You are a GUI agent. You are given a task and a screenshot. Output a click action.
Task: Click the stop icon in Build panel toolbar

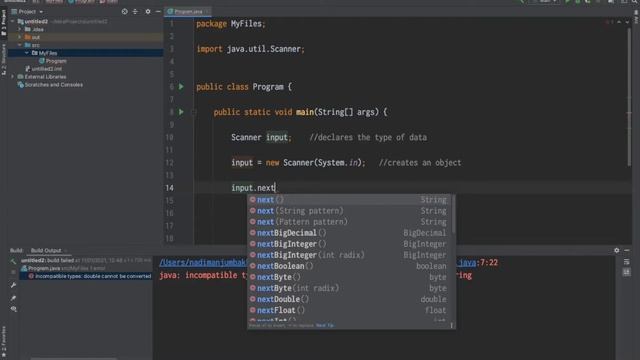click(13, 272)
